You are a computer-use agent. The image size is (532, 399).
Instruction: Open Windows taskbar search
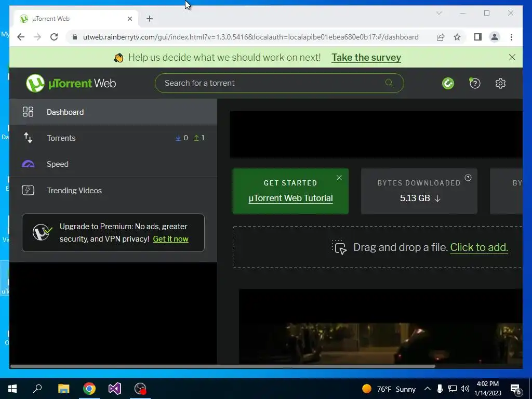[x=37, y=389]
